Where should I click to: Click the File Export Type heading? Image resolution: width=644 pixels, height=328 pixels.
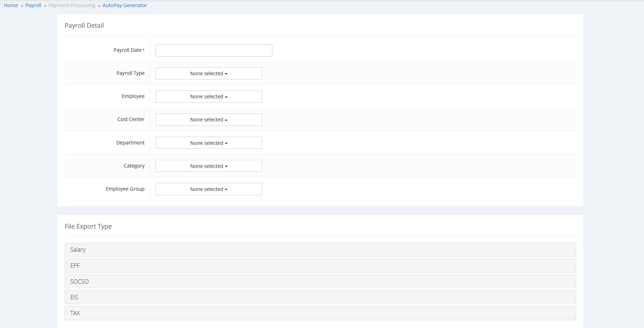88,226
